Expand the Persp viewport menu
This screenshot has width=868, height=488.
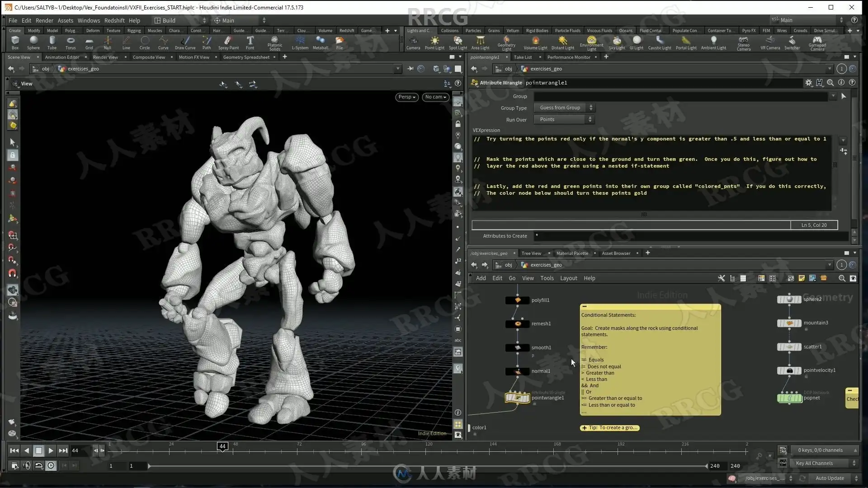[x=406, y=97]
